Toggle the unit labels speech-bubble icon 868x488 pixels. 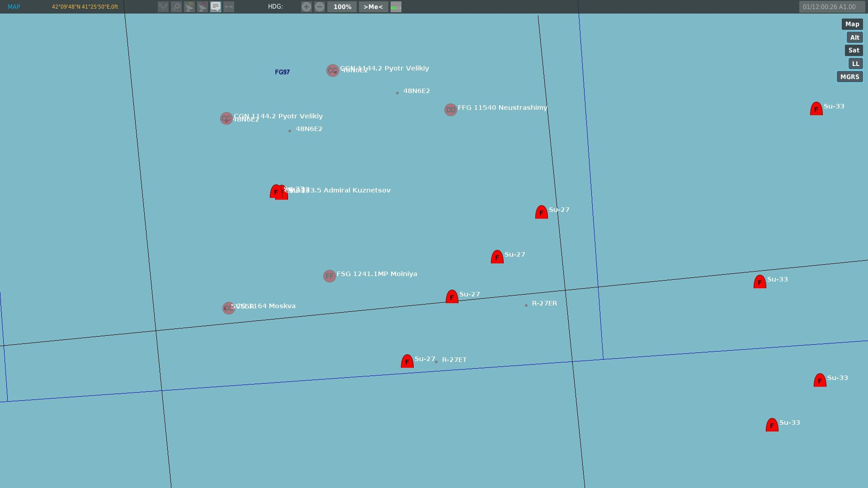click(216, 7)
